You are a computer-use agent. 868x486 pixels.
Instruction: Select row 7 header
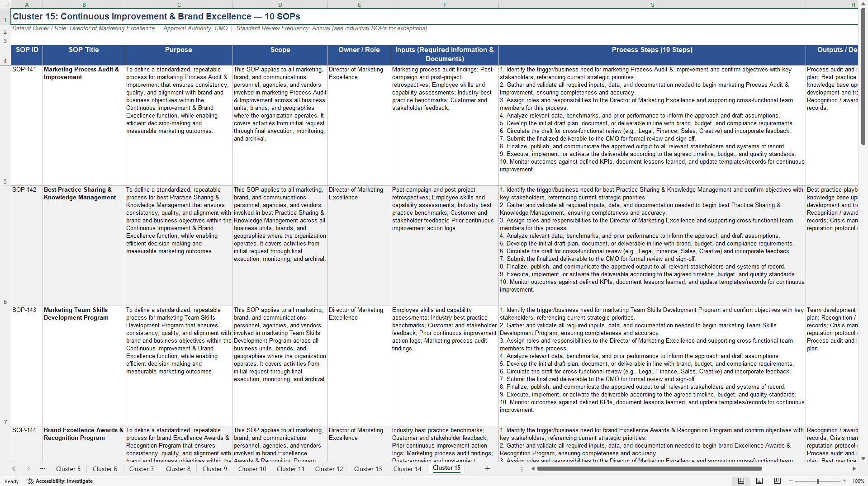point(5,366)
